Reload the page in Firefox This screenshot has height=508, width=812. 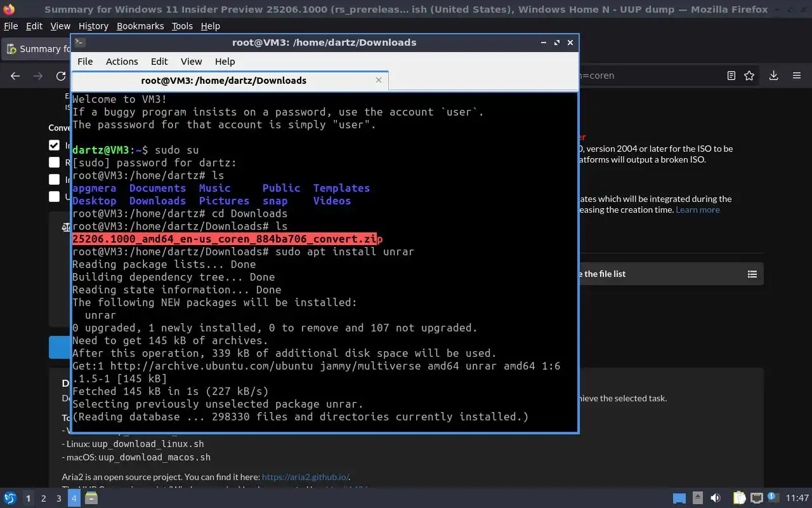pos(61,76)
